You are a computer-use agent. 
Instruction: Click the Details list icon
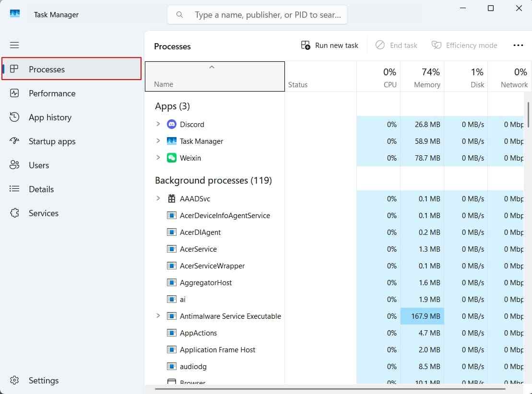coord(14,189)
